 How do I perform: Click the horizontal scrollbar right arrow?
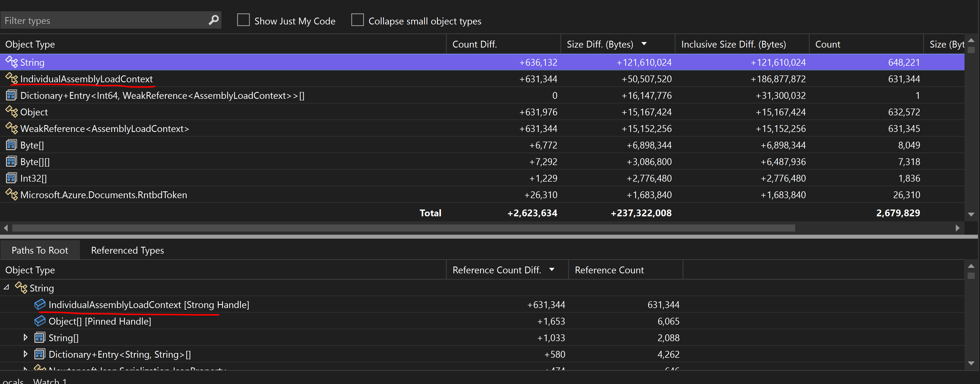click(958, 228)
